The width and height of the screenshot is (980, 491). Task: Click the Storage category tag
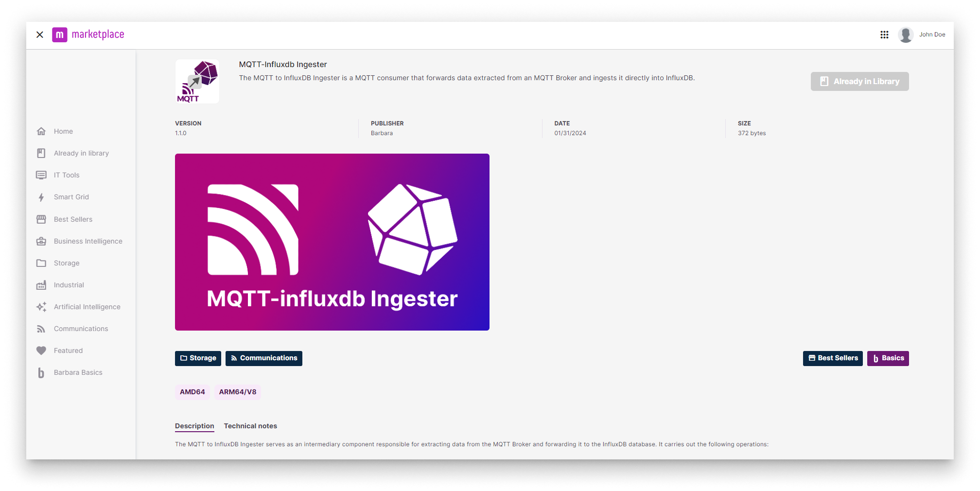(x=198, y=358)
